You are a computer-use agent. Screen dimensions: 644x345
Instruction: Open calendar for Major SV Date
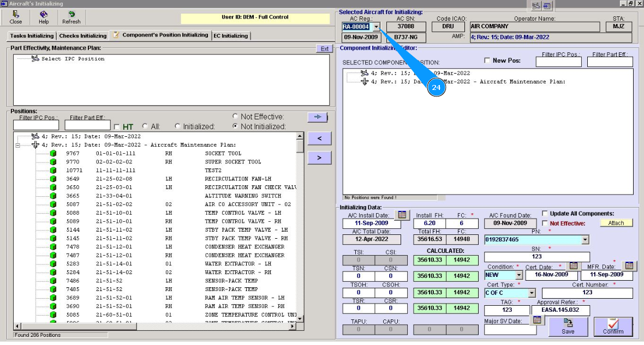[x=537, y=320]
